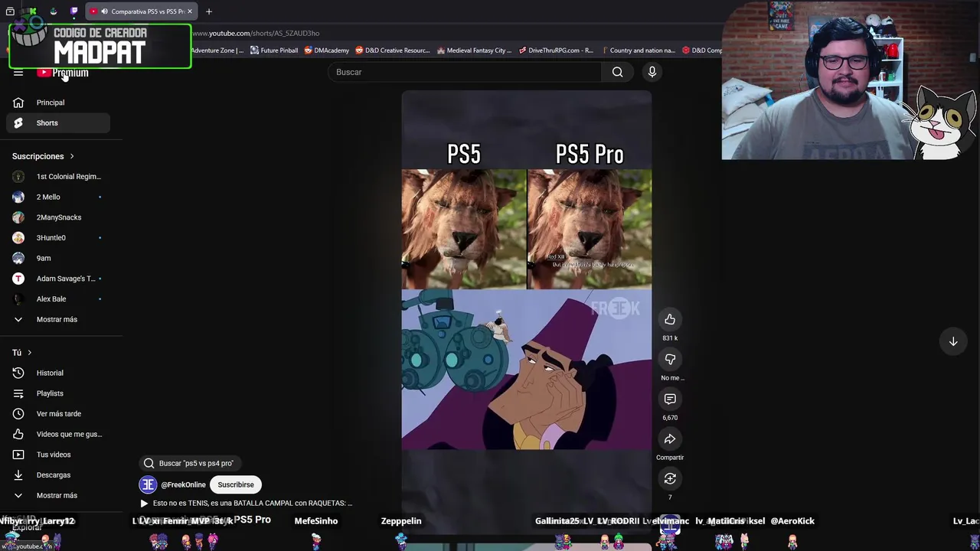Dislike this Short (No me ...)
This screenshot has height=551, width=980.
point(670,359)
